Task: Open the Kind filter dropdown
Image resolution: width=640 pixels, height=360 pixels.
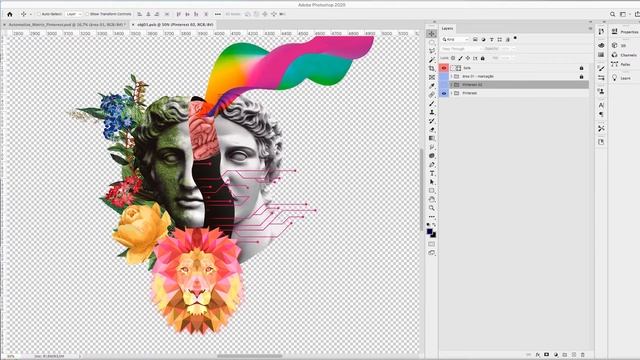Action: (455, 40)
